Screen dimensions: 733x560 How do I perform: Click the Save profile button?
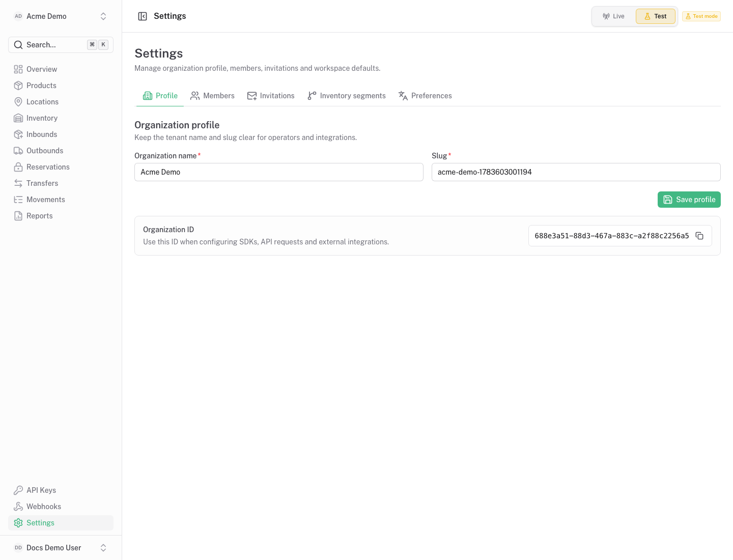click(x=689, y=200)
